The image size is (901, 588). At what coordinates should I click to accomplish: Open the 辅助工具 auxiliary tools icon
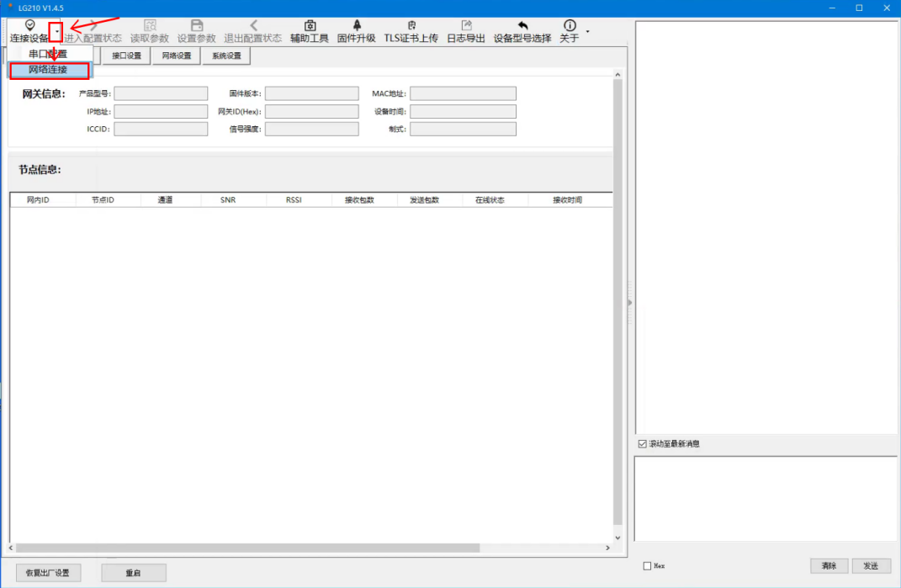pyautogui.click(x=309, y=26)
